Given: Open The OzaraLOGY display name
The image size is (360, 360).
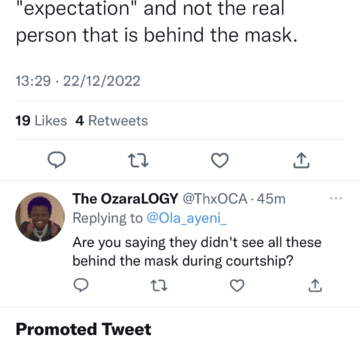Looking at the screenshot, I should [x=125, y=199].
